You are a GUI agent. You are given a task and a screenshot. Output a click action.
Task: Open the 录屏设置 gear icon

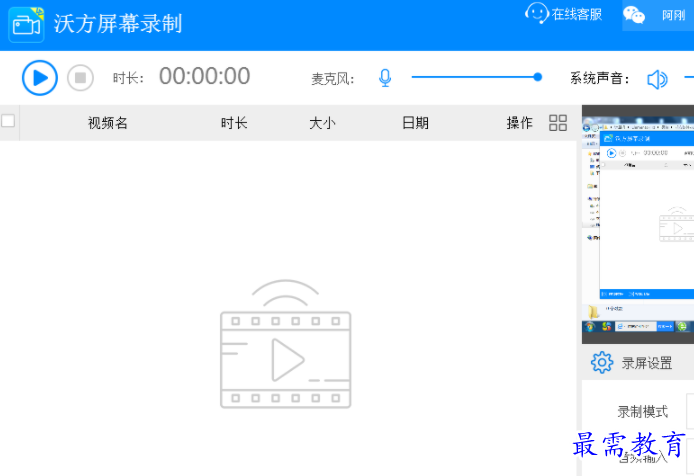(x=602, y=363)
